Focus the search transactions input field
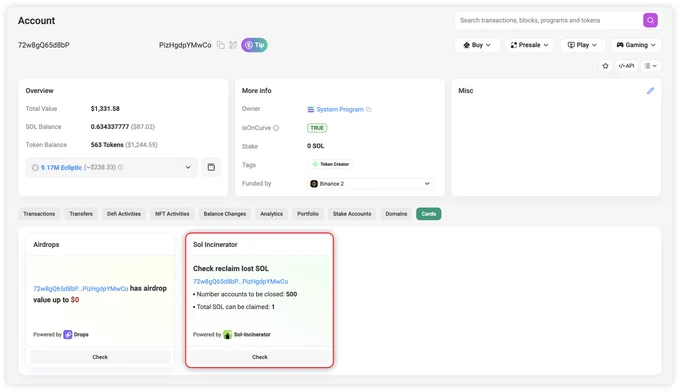The image size is (680, 392). point(549,20)
